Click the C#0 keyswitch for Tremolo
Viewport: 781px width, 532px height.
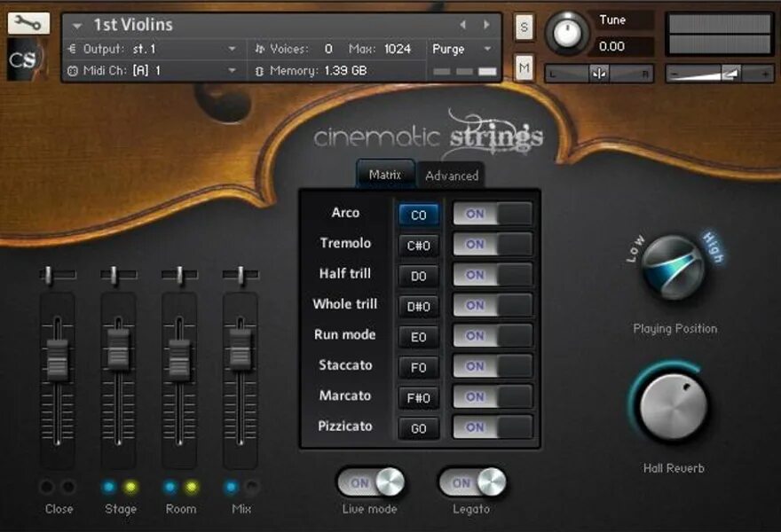(x=418, y=246)
